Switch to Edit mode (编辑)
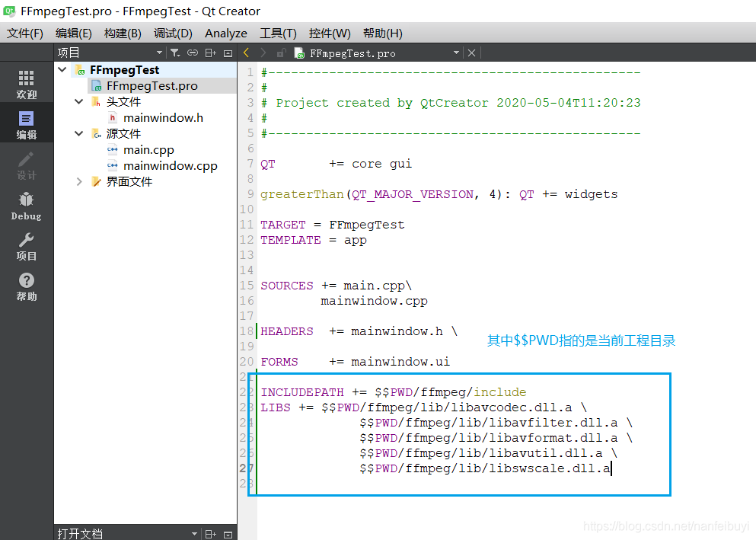Image resolution: width=756 pixels, height=540 pixels. click(x=27, y=124)
